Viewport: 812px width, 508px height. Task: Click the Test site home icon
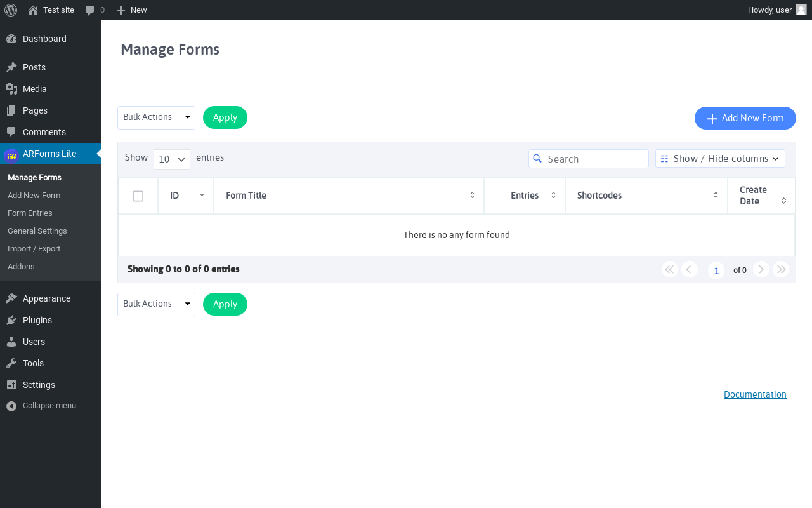tap(33, 10)
